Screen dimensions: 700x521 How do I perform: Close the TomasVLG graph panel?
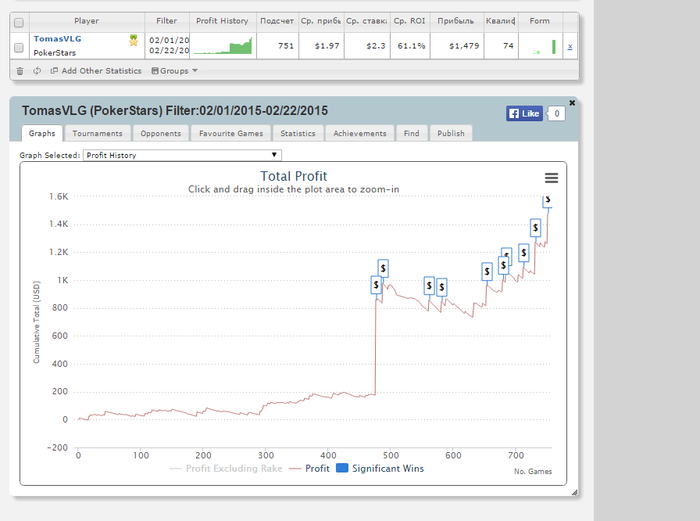point(572,103)
